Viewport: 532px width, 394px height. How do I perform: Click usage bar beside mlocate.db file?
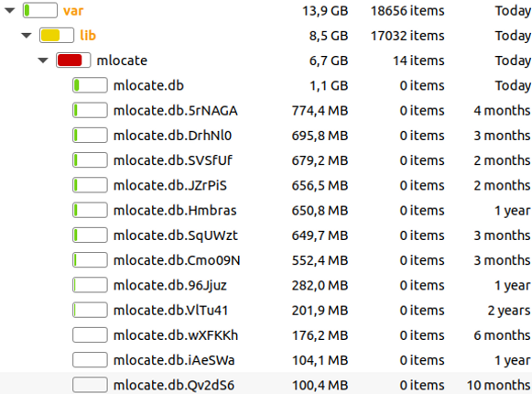(x=90, y=85)
